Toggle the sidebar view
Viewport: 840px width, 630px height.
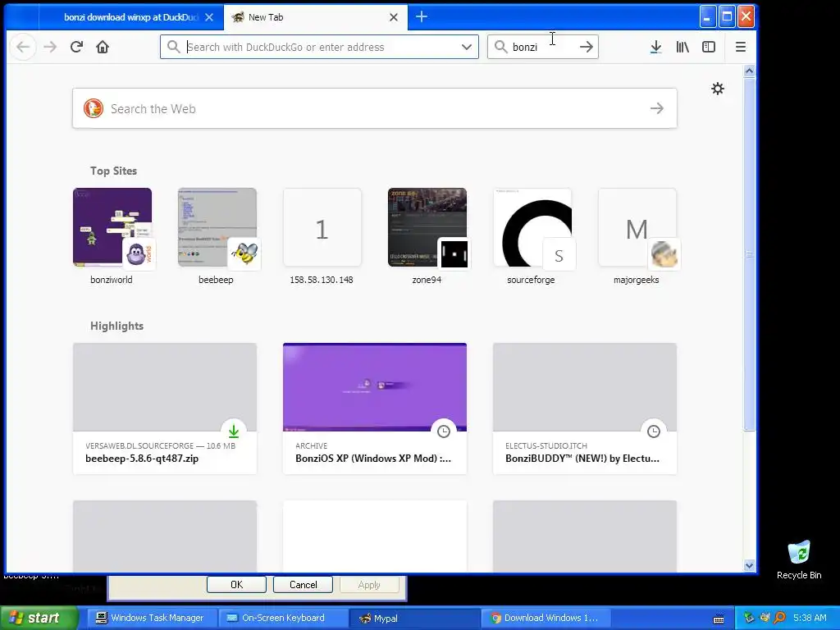point(709,47)
